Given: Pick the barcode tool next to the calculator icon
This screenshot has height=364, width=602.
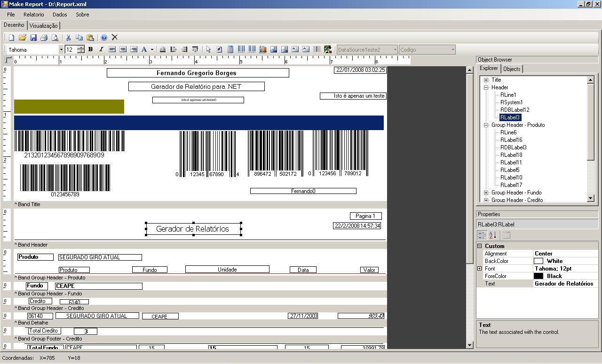Looking at the screenshot, I should pos(241,49).
